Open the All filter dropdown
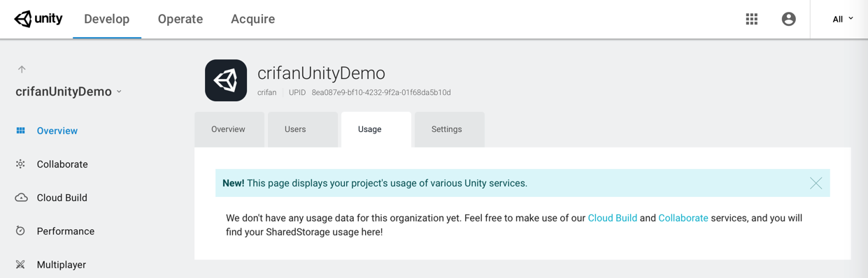Image resolution: width=868 pixels, height=278 pixels. point(843,19)
